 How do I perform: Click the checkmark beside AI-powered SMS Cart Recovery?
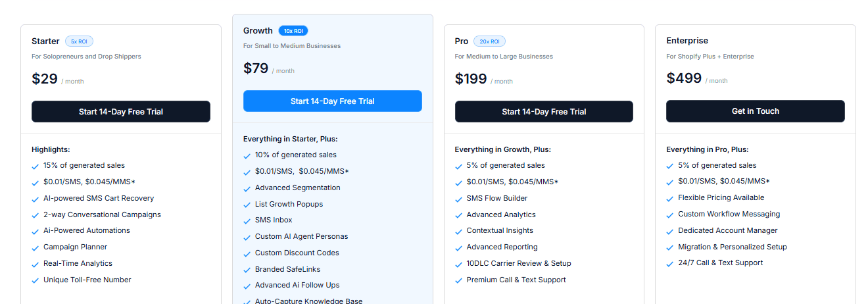click(x=36, y=199)
